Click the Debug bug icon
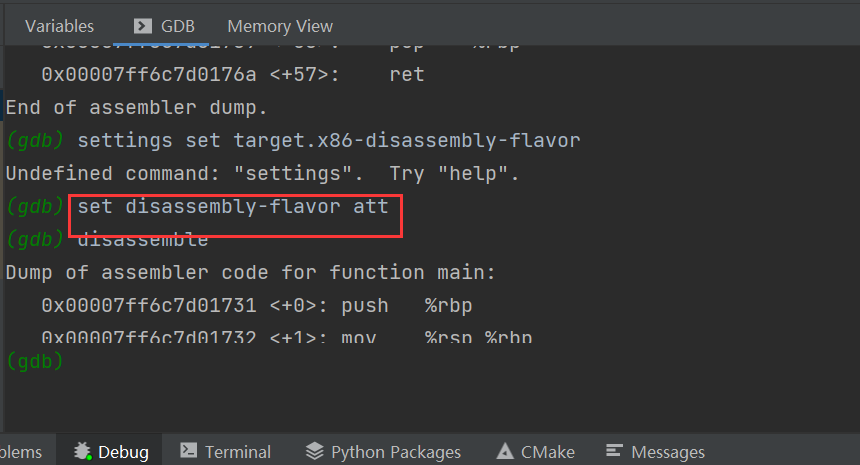The width and height of the screenshot is (860, 465). (82, 452)
